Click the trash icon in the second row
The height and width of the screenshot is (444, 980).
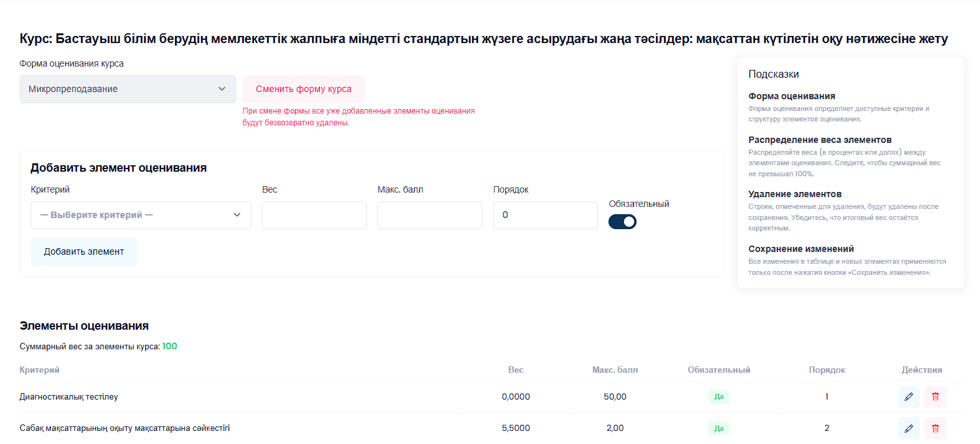pyautogui.click(x=935, y=428)
